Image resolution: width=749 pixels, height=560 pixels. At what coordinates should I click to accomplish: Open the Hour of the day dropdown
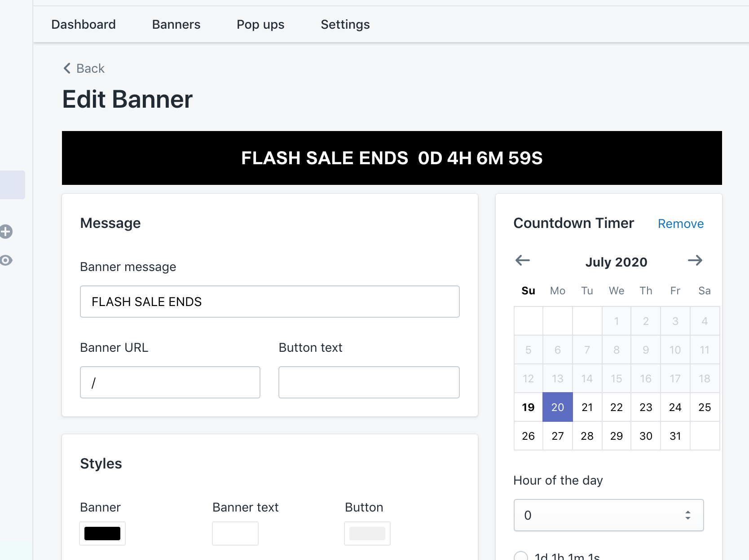(x=608, y=515)
